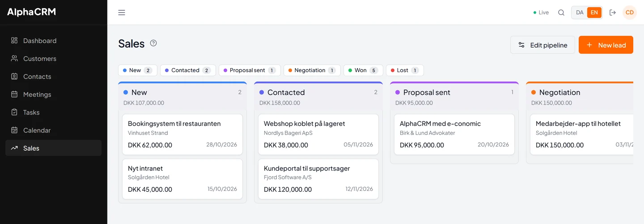Click the Live status indicator
This screenshot has width=644, height=224.
[541, 13]
